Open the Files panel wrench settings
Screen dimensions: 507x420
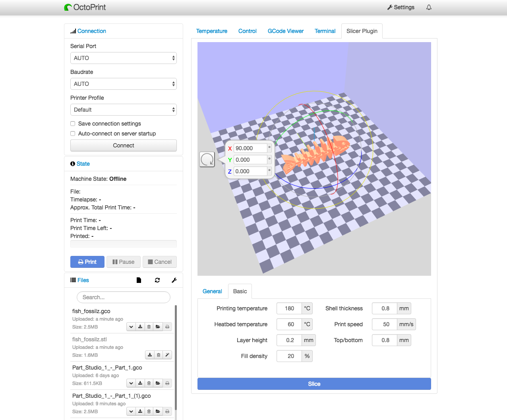(174, 280)
